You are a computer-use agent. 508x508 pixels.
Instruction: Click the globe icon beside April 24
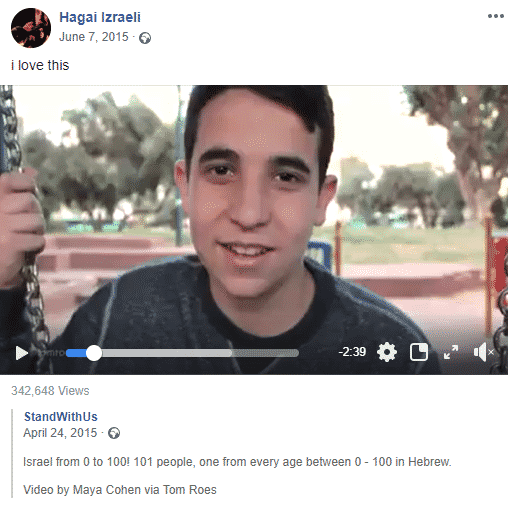pyautogui.click(x=114, y=433)
